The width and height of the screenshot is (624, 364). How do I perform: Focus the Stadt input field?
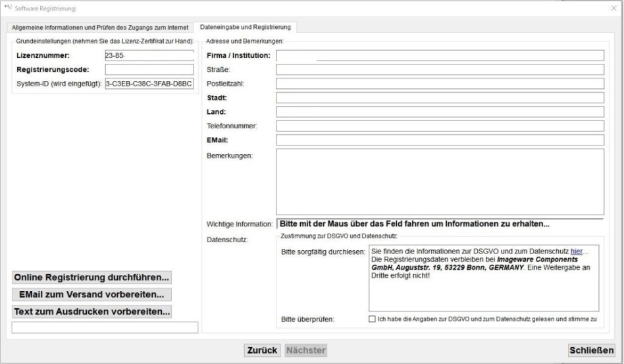(x=440, y=98)
